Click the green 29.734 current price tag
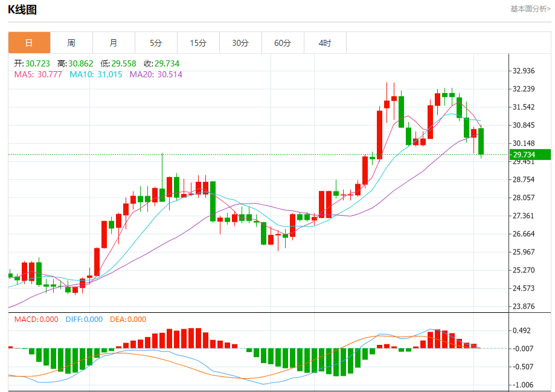The image size is (555, 392). coord(530,155)
